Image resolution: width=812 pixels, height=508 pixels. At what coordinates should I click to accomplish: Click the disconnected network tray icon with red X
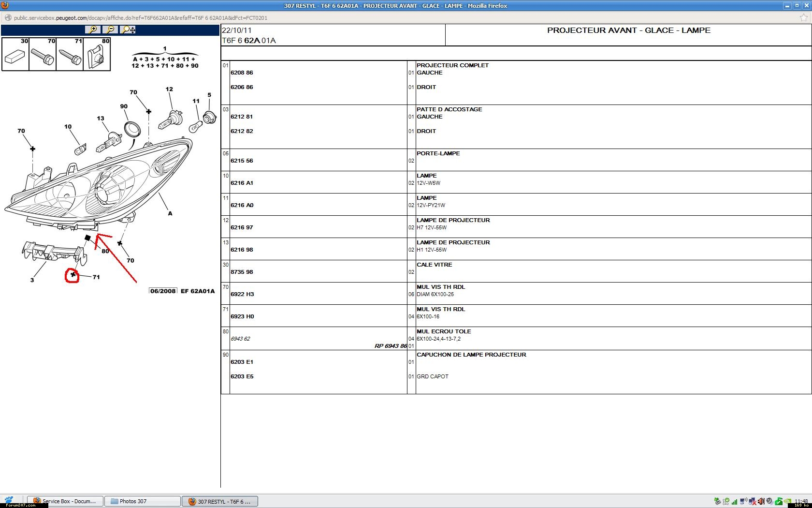pos(753,501)
